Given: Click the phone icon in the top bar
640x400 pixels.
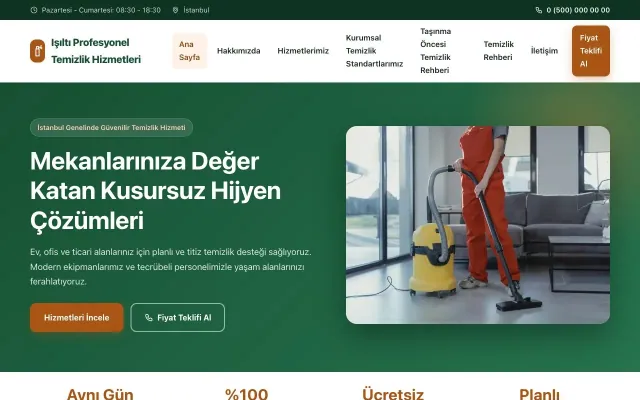Looking at the screenshot, I should 539,10.
